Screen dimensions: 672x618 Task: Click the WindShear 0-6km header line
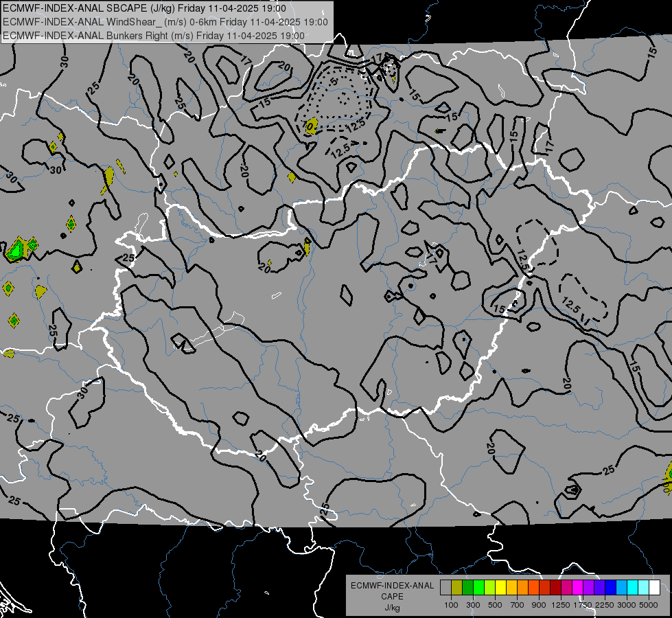click(x=165, y=22)
